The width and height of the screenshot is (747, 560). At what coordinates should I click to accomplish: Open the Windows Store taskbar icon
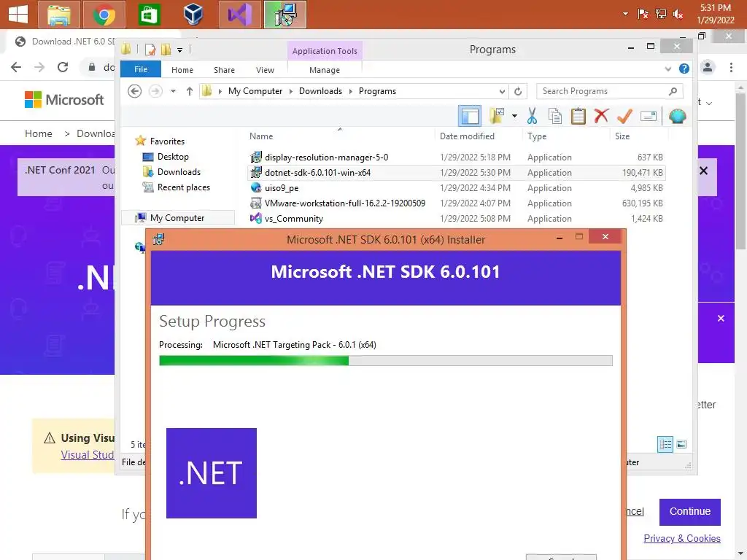pyautogui.click(x=149, y=15)
